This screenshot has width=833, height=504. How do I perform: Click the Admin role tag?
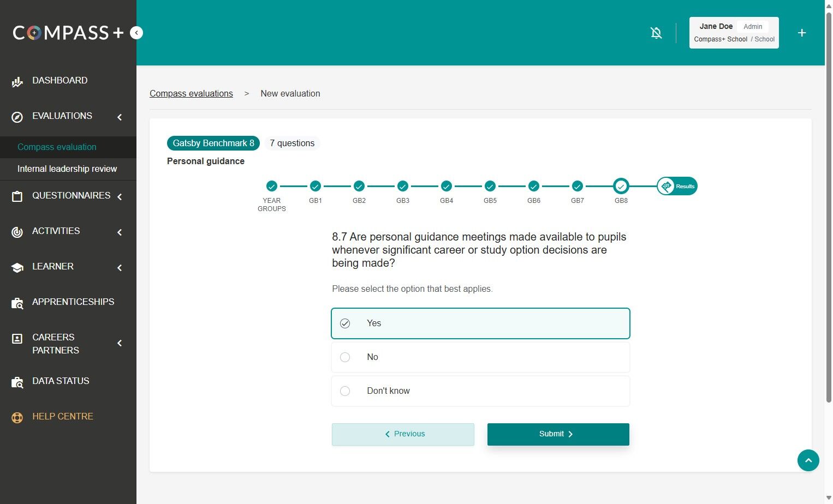pyautogui.click(x=753, y=26)
